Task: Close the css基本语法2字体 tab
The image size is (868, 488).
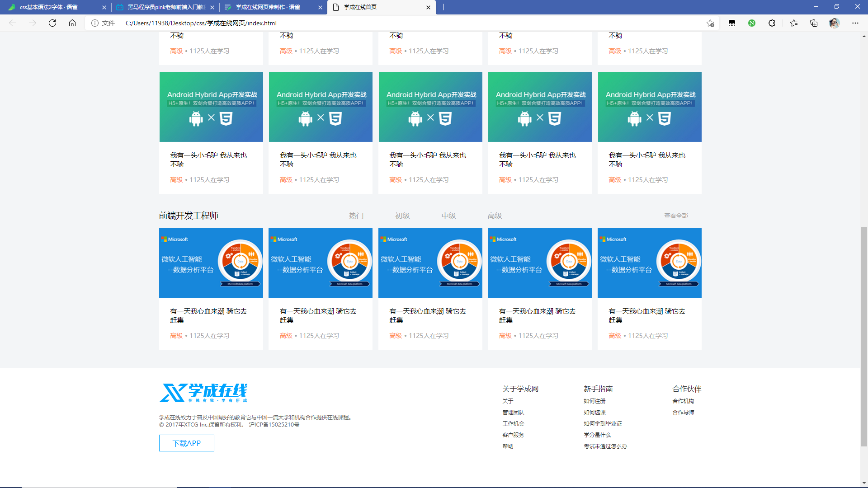Action: pyautogui.click(x=104, y=7)
